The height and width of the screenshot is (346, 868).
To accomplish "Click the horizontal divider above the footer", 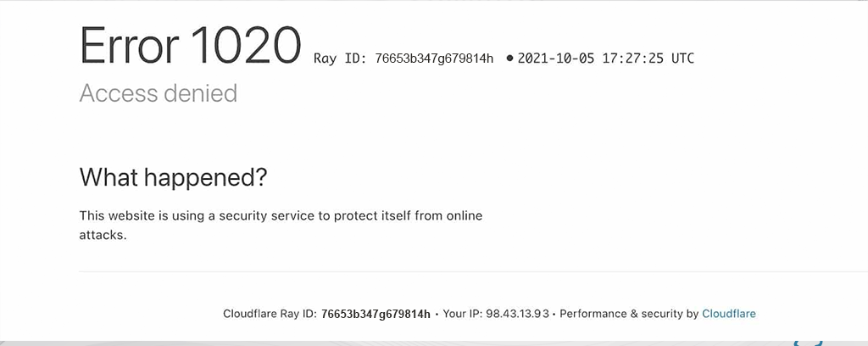I will click(424, 272).
